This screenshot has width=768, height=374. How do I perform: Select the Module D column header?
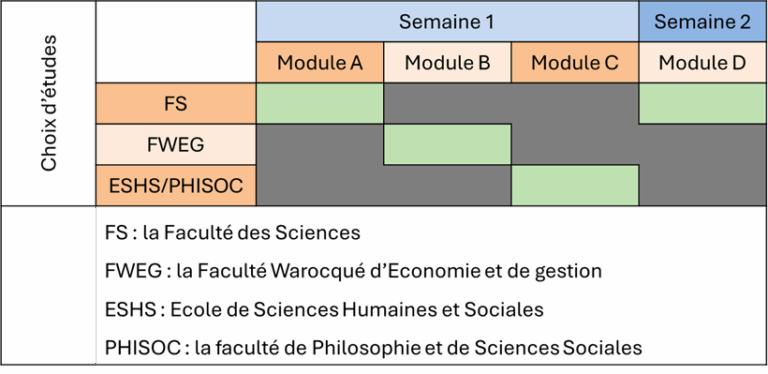[x=702, y=62]
